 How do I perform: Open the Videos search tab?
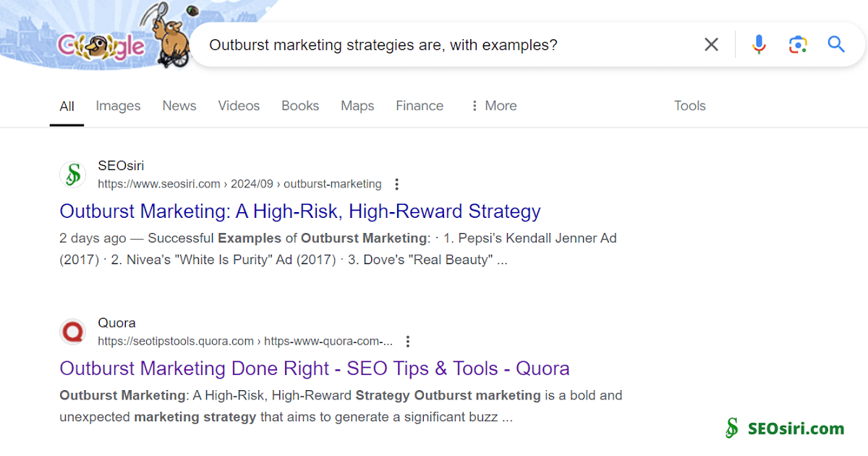click(x=239, y=106)
